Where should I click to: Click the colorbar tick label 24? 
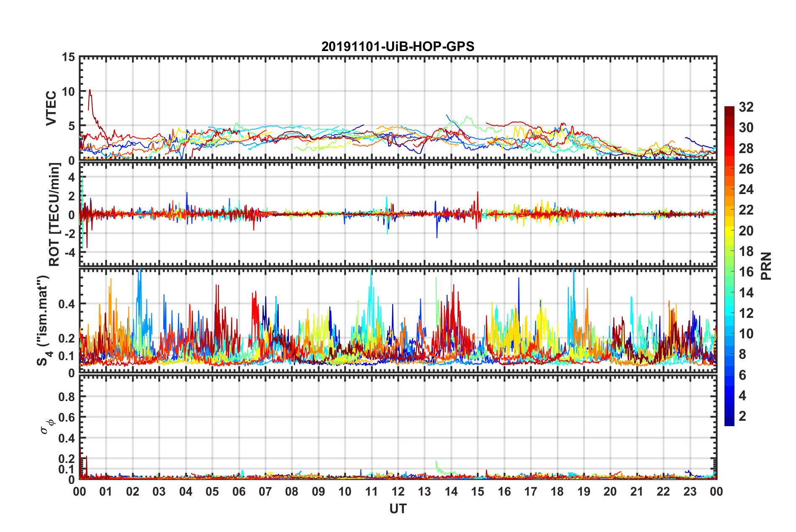tap(746, 189)
